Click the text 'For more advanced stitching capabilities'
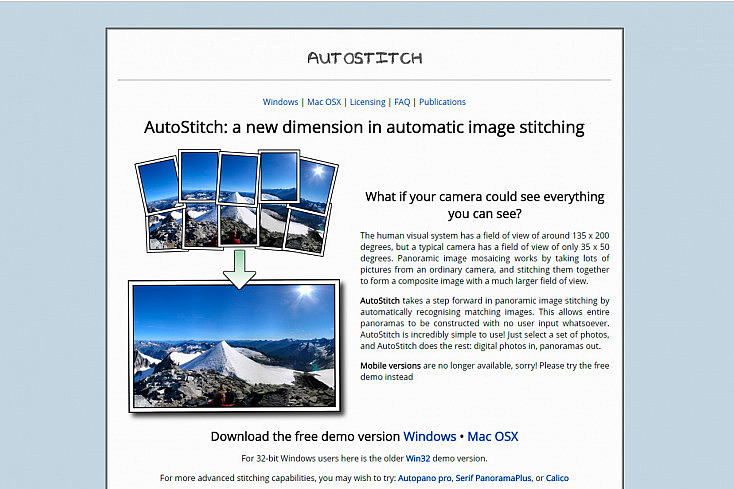This screenshot has width=734, height=489. click(238, 478)
